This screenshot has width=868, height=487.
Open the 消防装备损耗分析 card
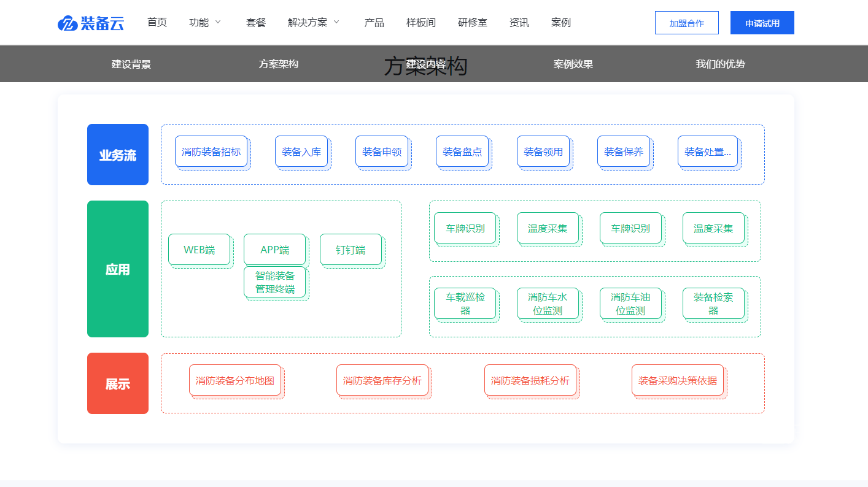tap(530, 380)
